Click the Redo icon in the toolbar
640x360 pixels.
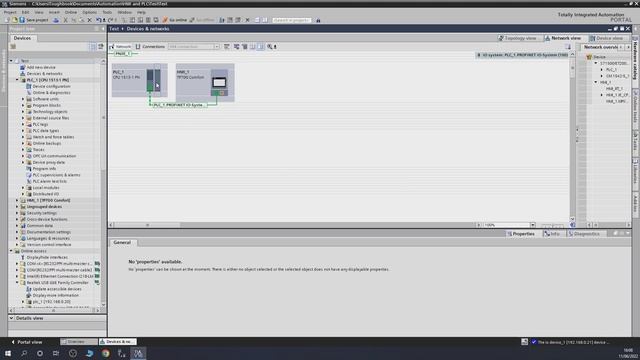point(110,20)
